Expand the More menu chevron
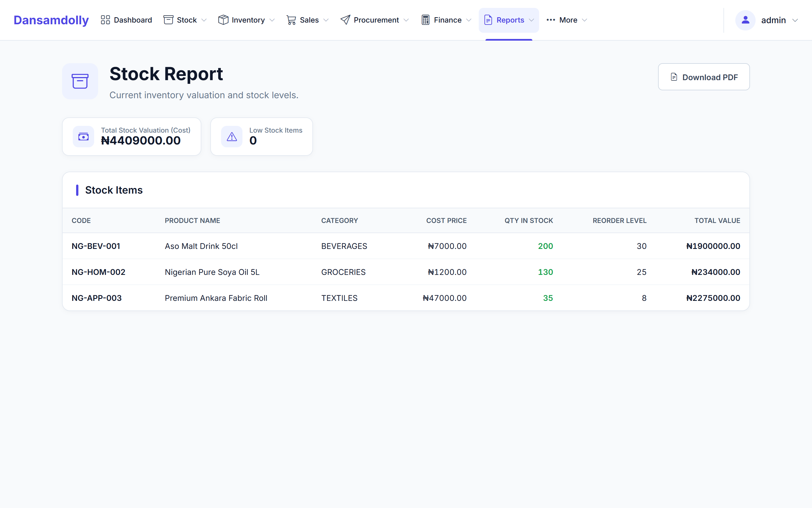The image size is (812, 508). (584, 20)
